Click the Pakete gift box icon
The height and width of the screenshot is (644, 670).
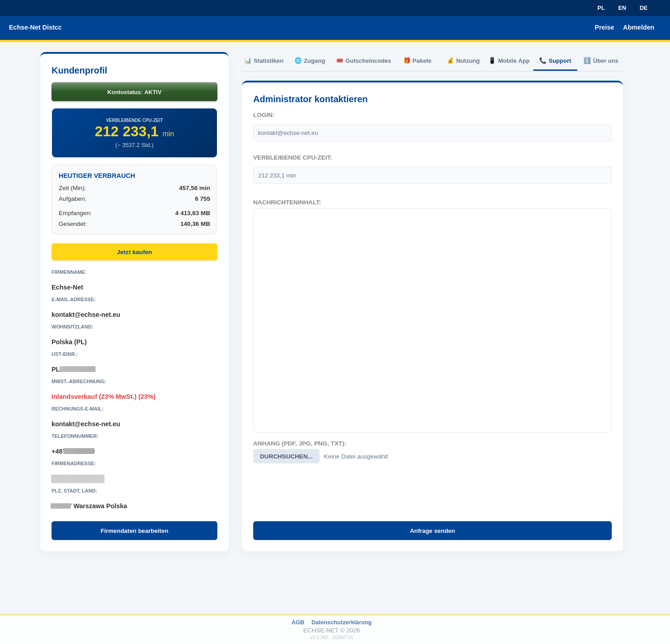[407, 61]
